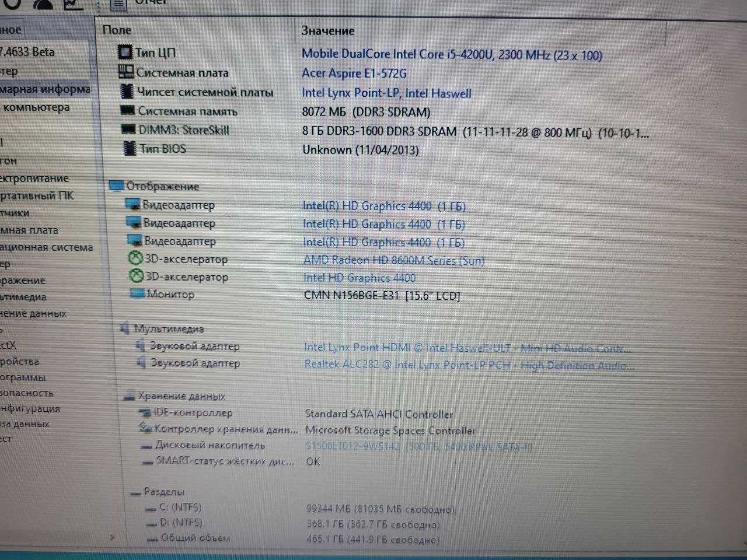Open the ST500LT012-9WS142 disk drive link
Screen dimensions: 747x560
tap(419, 447)
